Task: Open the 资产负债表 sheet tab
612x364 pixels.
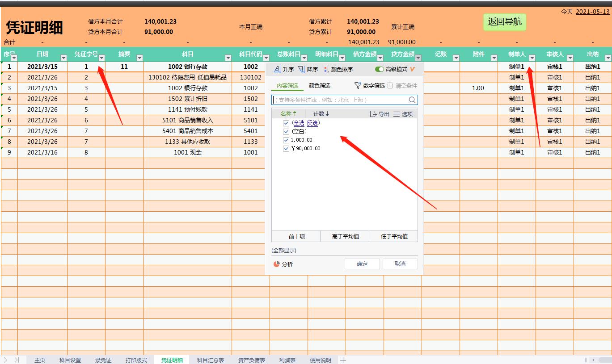Action: 251,359
